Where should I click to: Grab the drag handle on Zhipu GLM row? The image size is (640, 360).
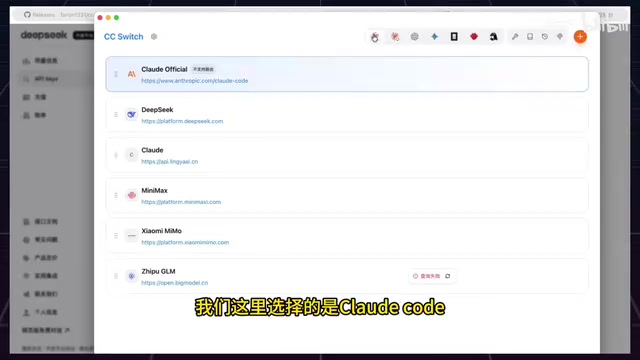tap(116, 276)
